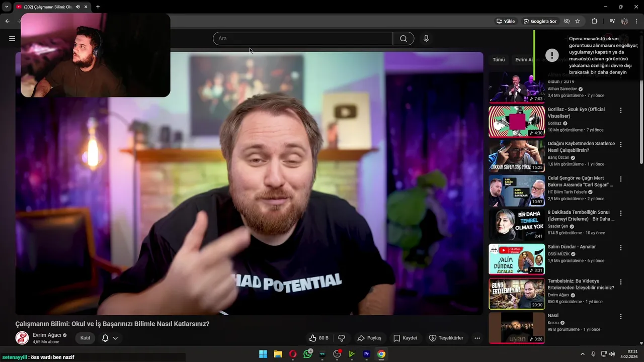The width and height of the screenshot is (644, 362).
Task: Open the Chrome three-dot menu
Action: (x=637, y=21)
